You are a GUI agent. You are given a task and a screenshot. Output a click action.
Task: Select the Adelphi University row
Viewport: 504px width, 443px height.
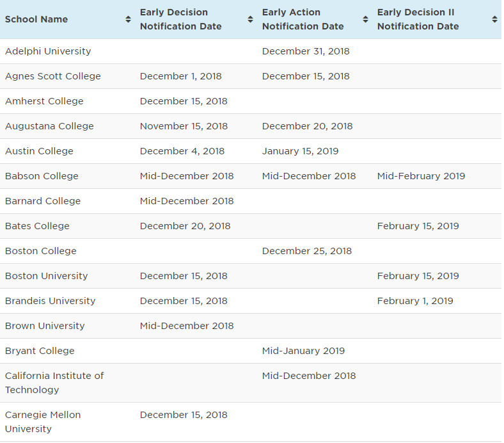pos(48,51)
